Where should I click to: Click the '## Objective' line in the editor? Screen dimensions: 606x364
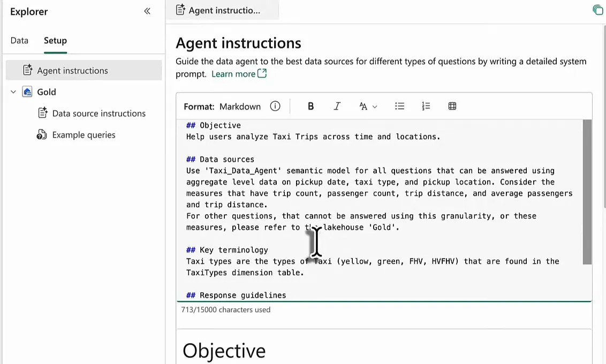pos(214,125)
